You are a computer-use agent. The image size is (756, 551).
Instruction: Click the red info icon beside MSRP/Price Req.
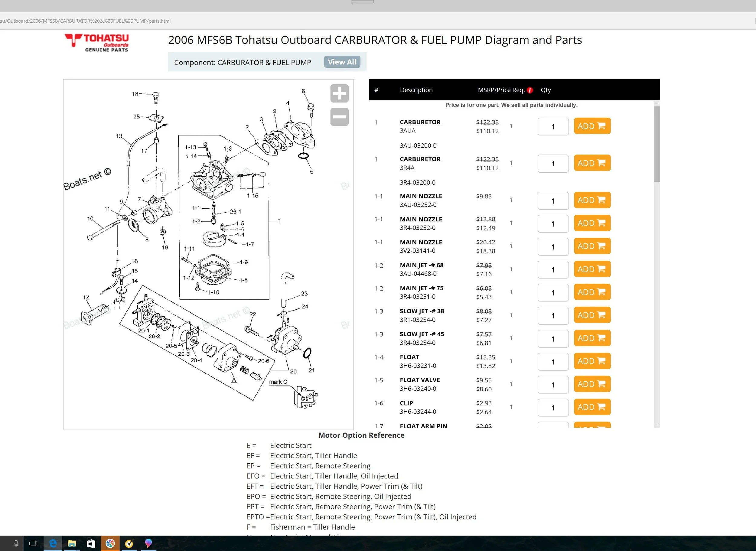click(x=530, y=90)
